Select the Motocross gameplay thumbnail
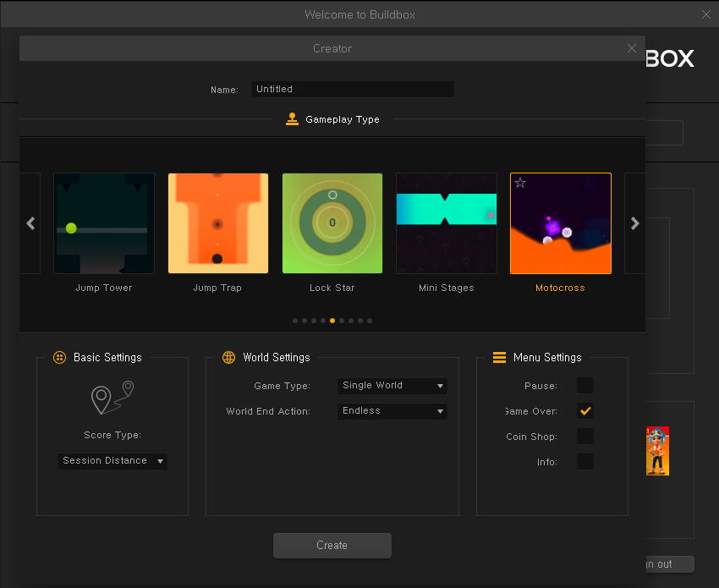 tap(561, 223)
